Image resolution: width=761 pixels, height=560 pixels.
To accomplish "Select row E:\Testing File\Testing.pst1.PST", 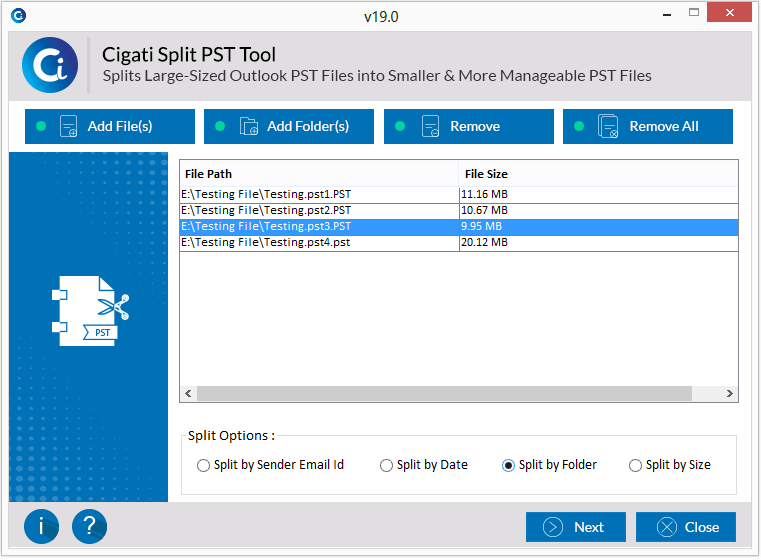I will (x=459, y=195).
